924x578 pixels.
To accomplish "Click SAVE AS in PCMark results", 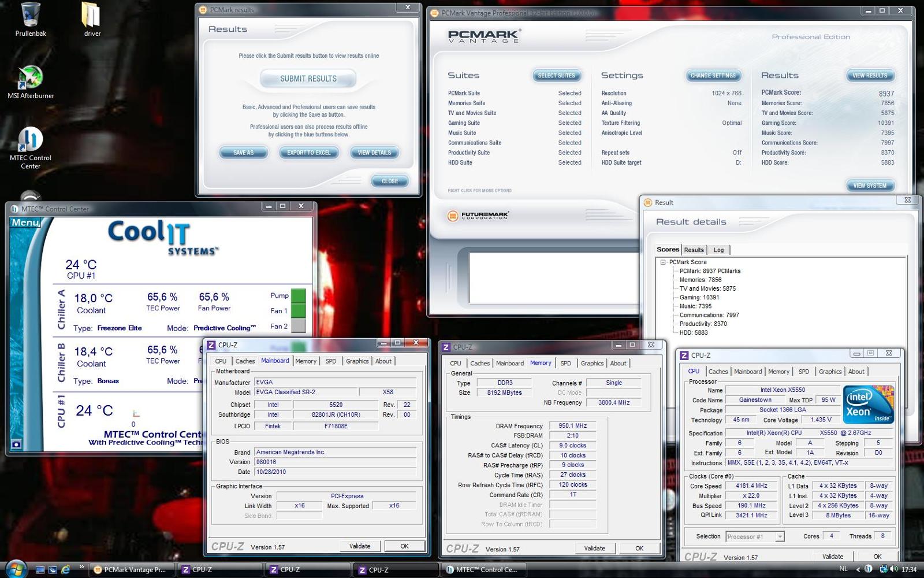I will click(243, 153).
